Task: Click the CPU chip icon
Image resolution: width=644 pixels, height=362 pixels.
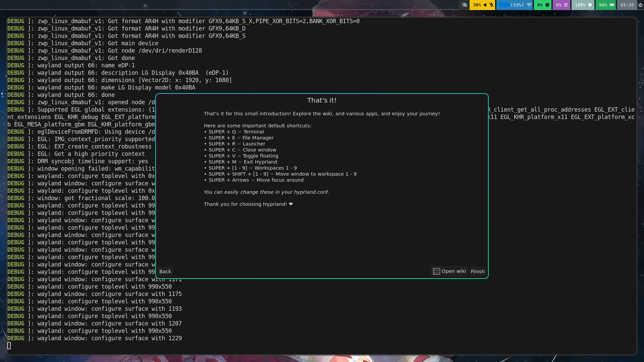Action: (547, 5)
